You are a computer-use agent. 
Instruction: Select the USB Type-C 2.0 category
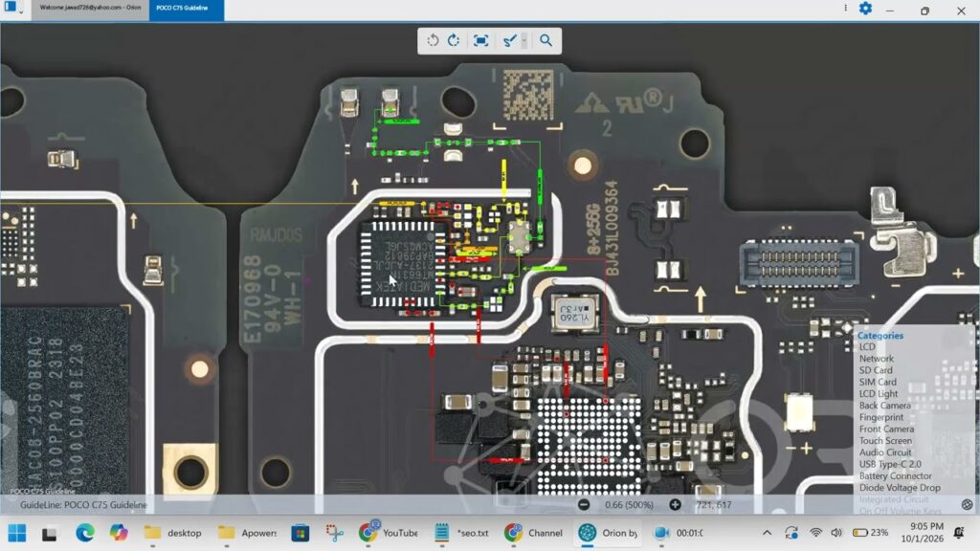pos(890,464)
